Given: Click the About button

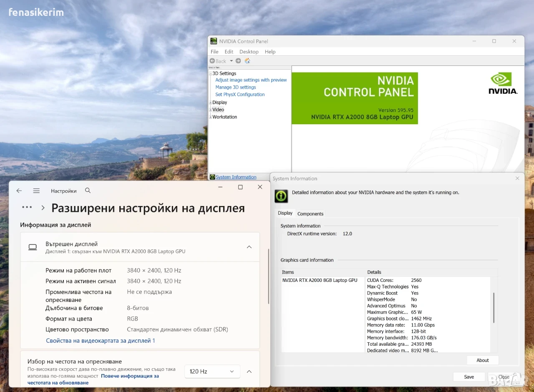Looking at the screenshot, I should (483, 360).
